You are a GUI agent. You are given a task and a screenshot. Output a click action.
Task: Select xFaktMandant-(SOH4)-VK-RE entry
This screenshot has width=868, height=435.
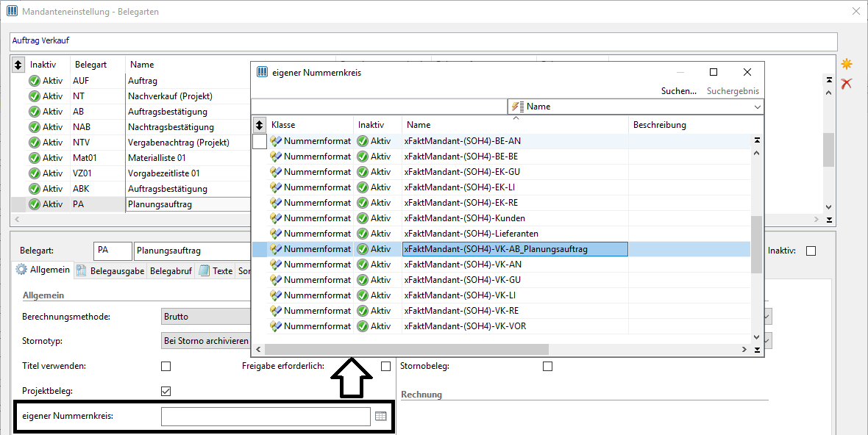461,312
